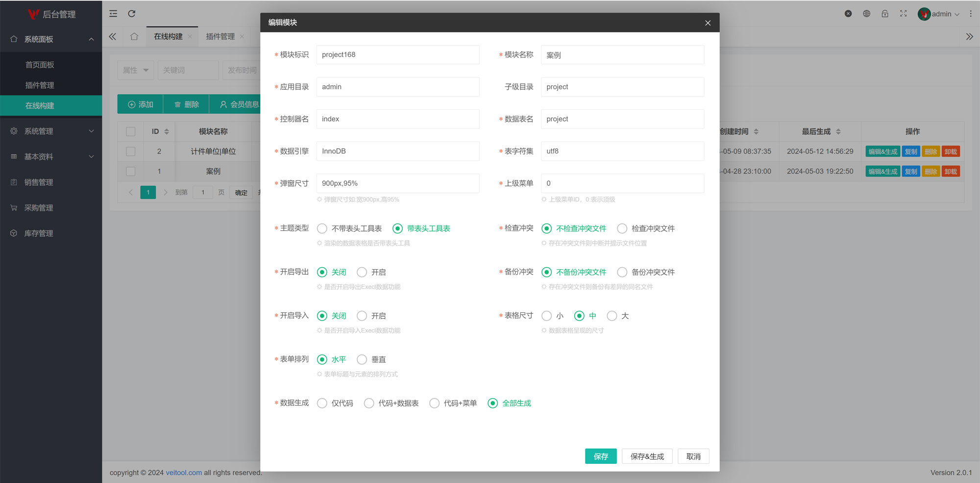Image resolution: width=980 pixels, height=483 pixels.
Task: Toggle the sidebar collapse menu icon
Action: [113, 14]
